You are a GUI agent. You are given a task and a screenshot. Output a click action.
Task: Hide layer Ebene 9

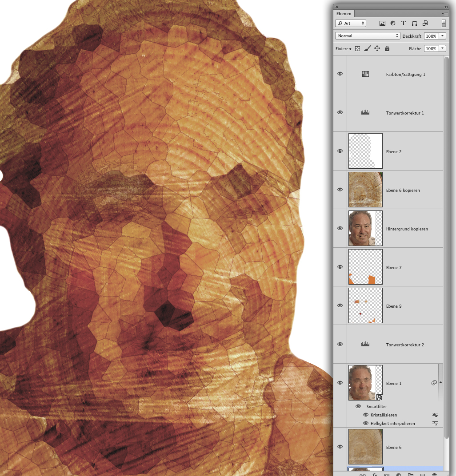click(x=340, y=305)
